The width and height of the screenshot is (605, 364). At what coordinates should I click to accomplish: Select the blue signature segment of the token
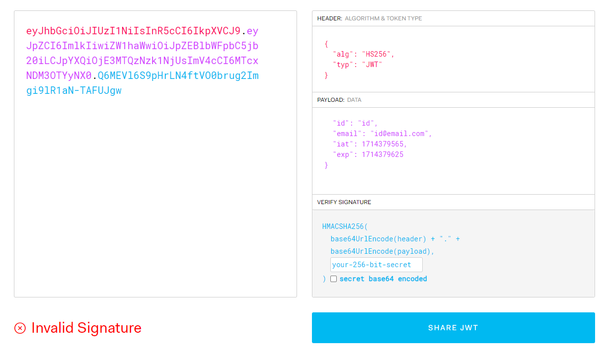pyautogui.click(x=174, y=75)
